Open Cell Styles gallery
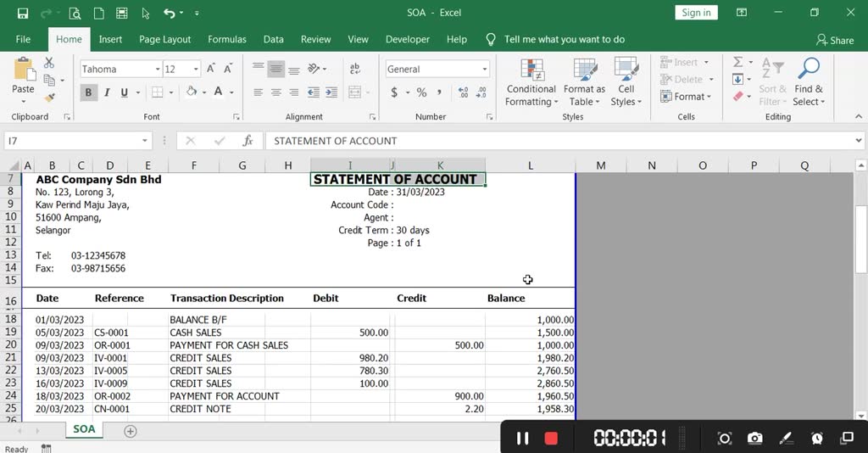This screenshot has width=868, height=453. (x=626, y=82)
